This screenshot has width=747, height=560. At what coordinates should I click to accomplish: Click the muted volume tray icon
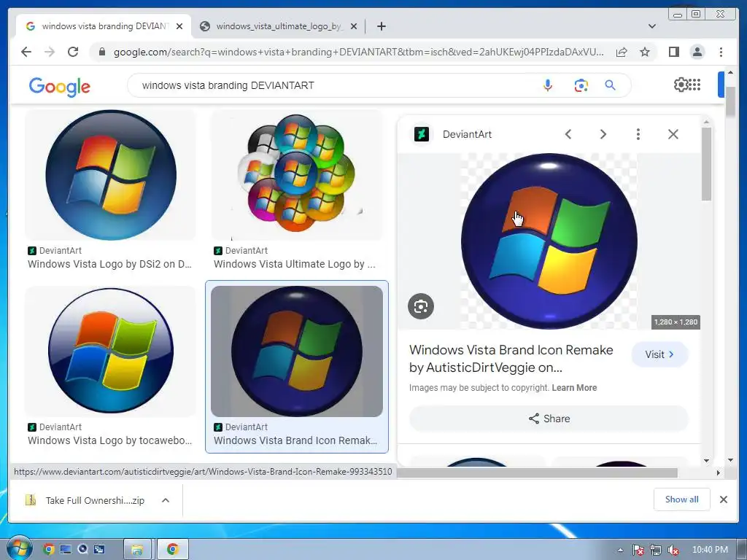click(x=673, y=550)
